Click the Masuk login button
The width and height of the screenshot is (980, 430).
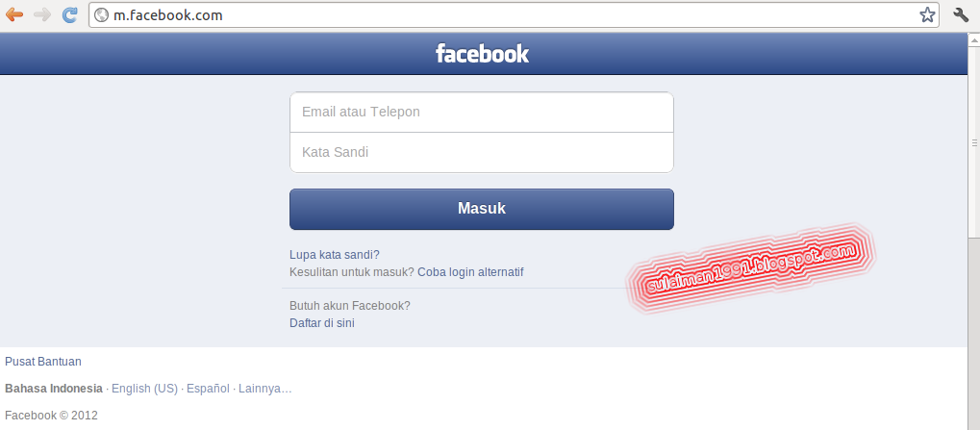coord(482,209)
